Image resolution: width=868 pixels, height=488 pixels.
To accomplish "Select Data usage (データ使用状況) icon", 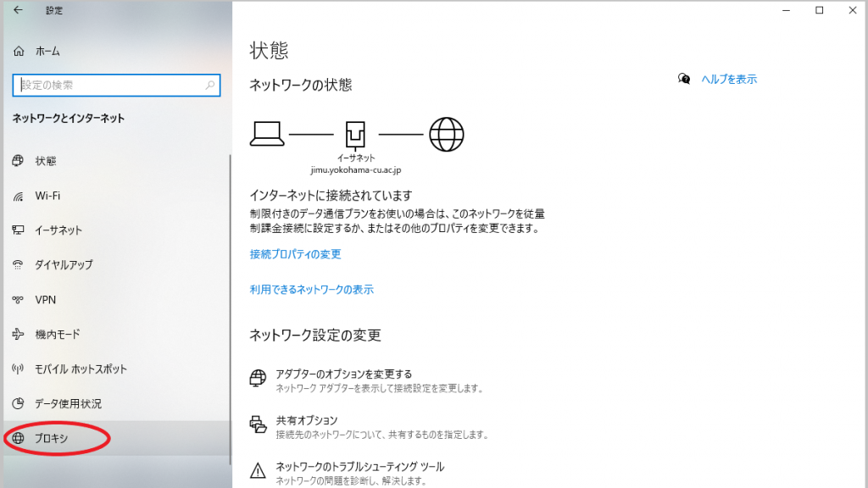I will (x=18, y=404).
